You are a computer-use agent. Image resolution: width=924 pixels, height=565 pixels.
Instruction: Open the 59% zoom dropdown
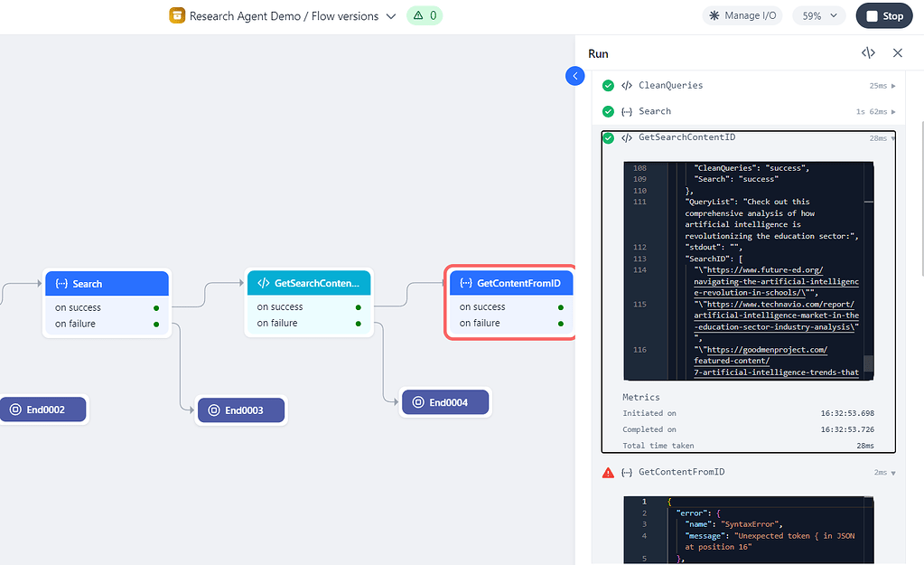click(817, 15)
